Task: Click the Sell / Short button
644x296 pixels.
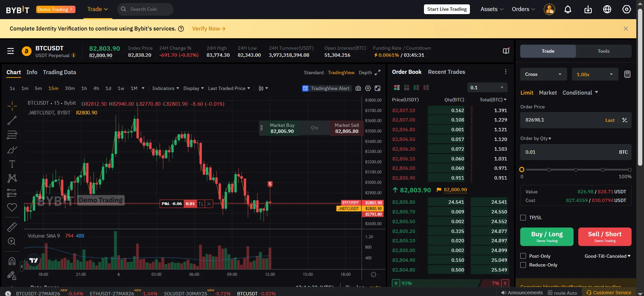Action: point(605,237)
